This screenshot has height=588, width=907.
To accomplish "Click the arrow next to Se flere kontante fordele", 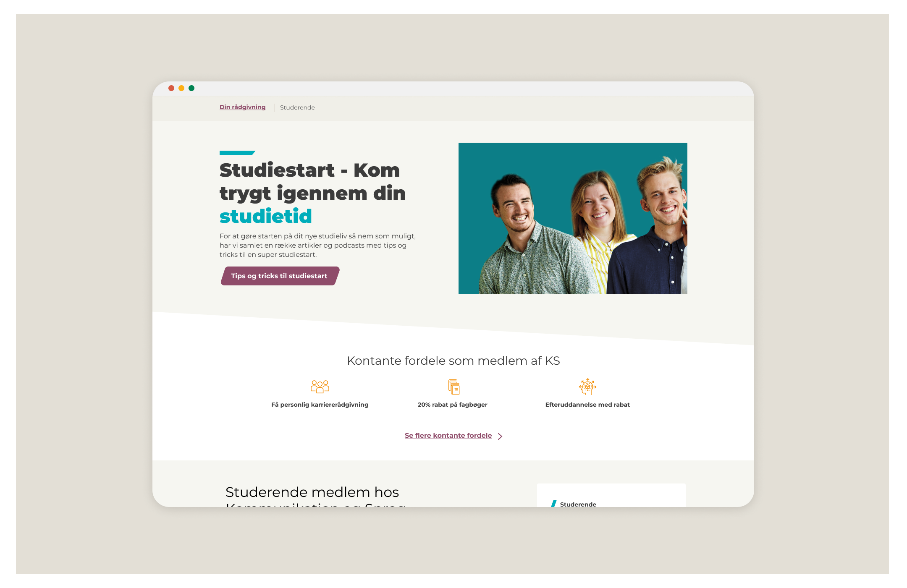I will click(x=500, y=436).
